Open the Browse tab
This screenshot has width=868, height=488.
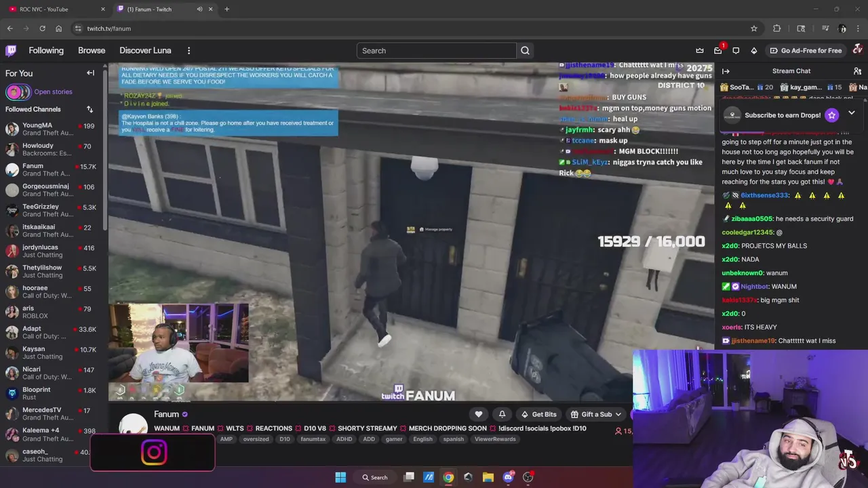pyautogui.click(x=92, y=50)
